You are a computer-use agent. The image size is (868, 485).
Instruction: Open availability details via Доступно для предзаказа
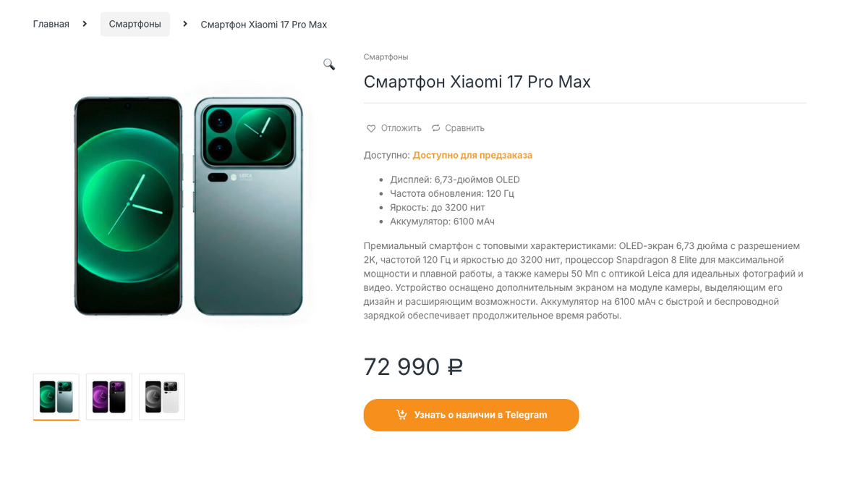tap(472, 155)
